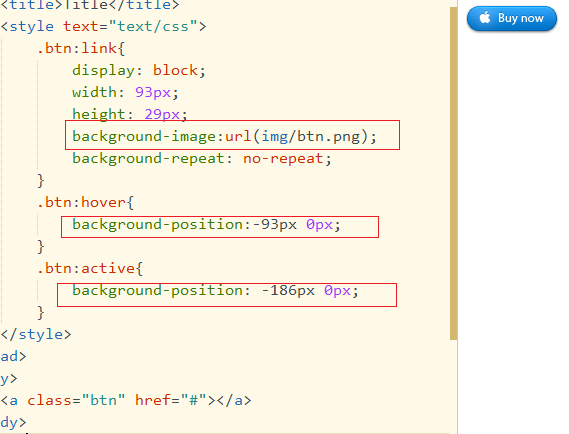
Task: Click the background-repeat: no-repeat line
Action: pyautogui.click(x=202, y=159)
